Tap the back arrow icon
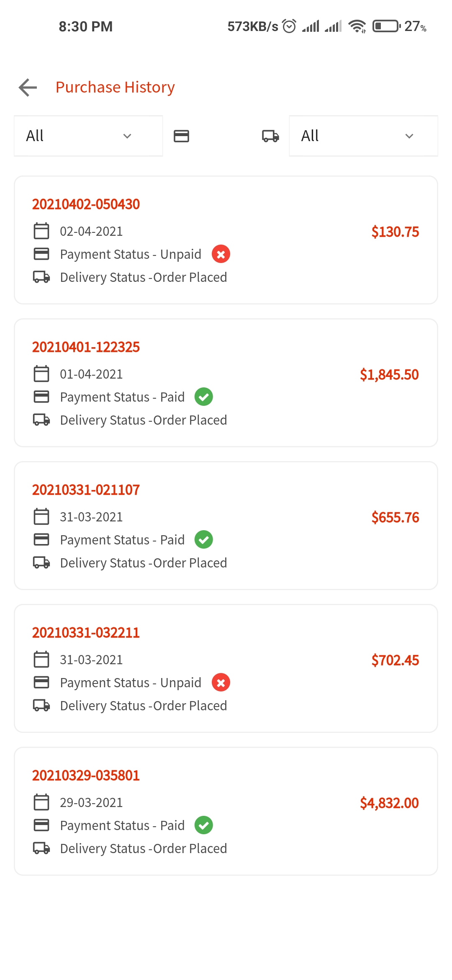 [28, 88]
